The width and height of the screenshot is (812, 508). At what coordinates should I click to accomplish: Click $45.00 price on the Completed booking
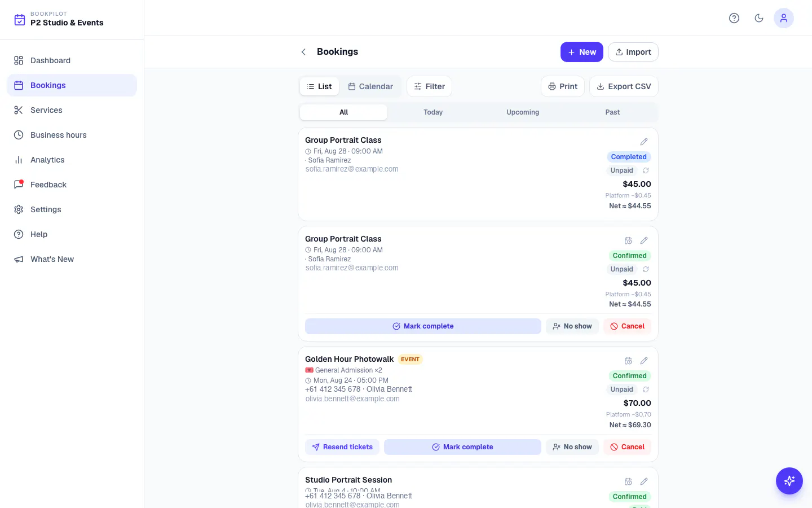click(x=637, y=184)
